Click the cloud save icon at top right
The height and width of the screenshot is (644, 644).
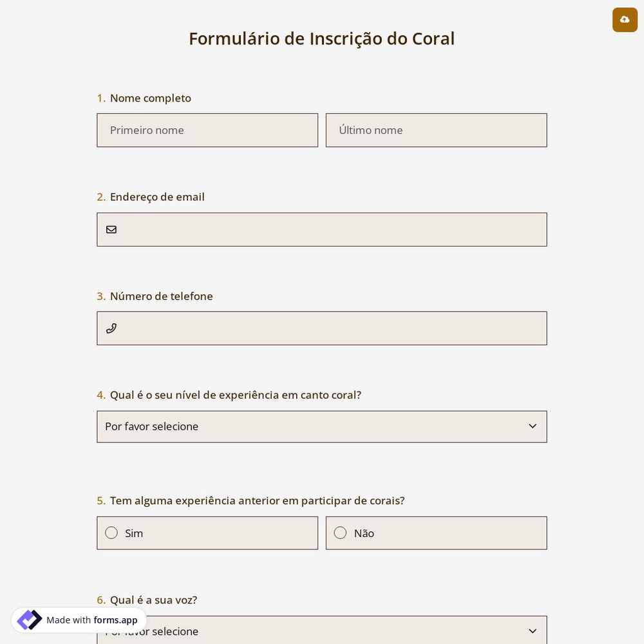coord(625,20)
